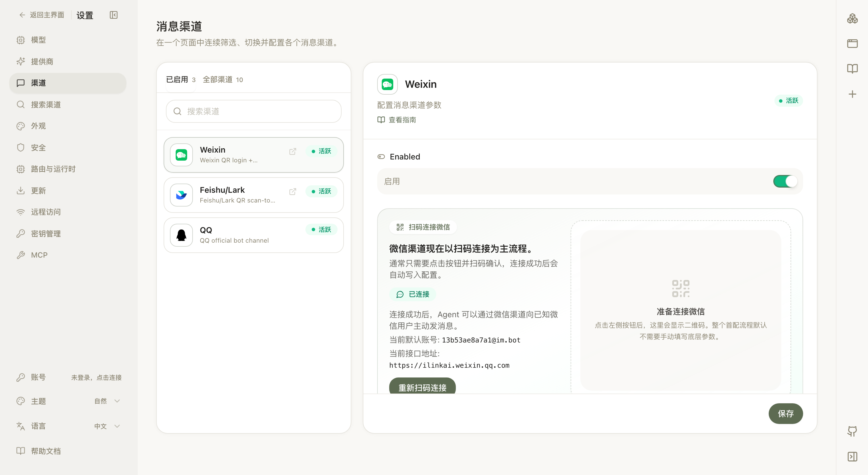Open the book icon in right rail
868x475 pixels.
point(852,69)
